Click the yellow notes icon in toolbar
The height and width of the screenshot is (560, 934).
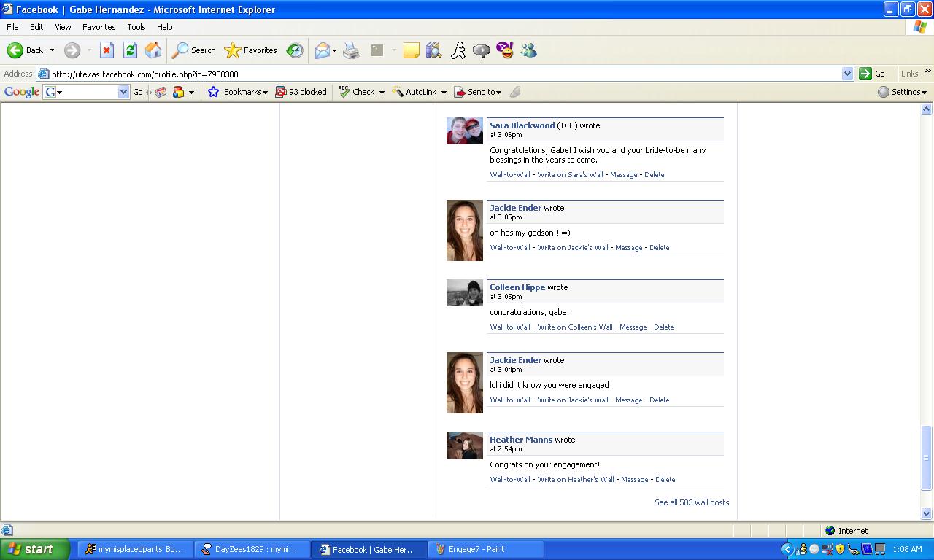click(x=412, y=50)
